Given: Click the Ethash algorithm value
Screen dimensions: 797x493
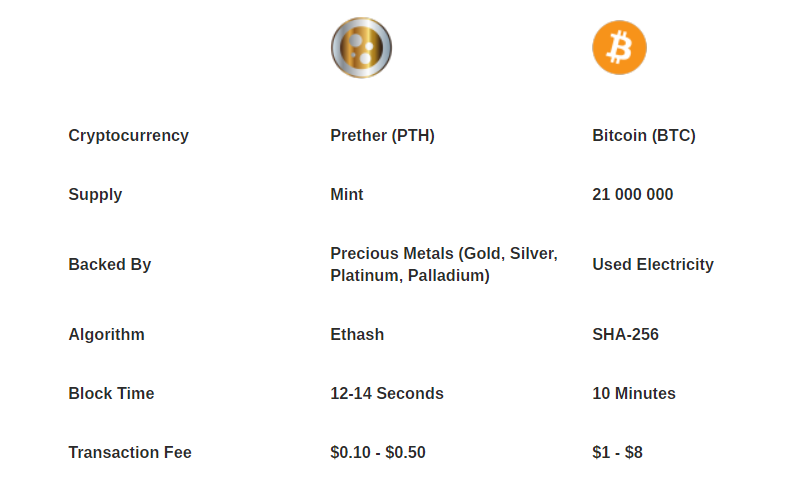Looking at the screenshot, I should 357,335.
